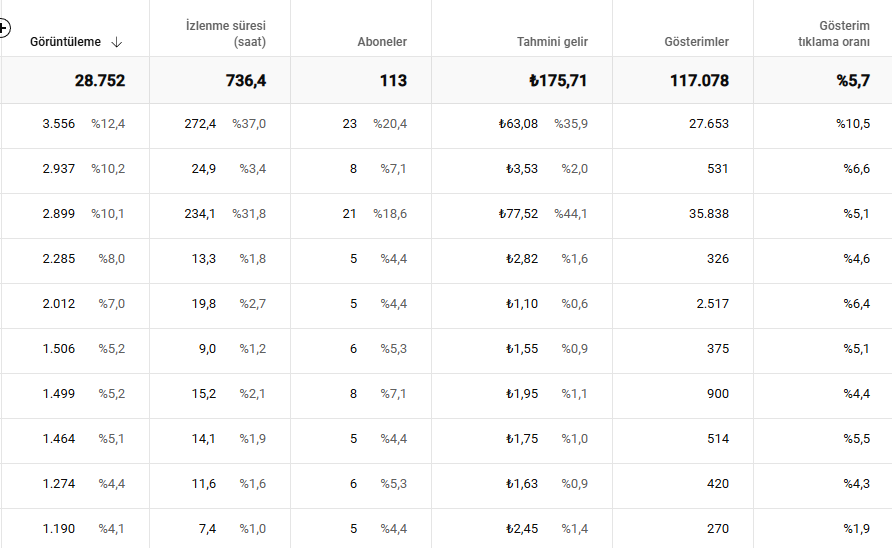Sort by Gösterim tıklama oranı header
The width and height of the screenshot is (892, 548).
click(833, 34)
